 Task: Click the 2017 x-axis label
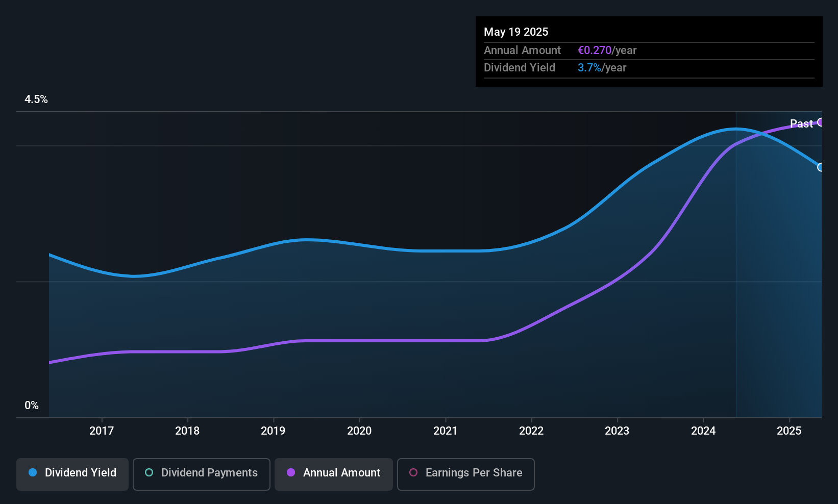(102, 431)
